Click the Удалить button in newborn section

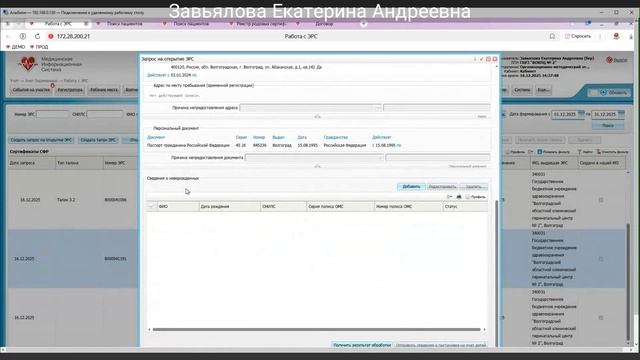[x=473, y=187]
